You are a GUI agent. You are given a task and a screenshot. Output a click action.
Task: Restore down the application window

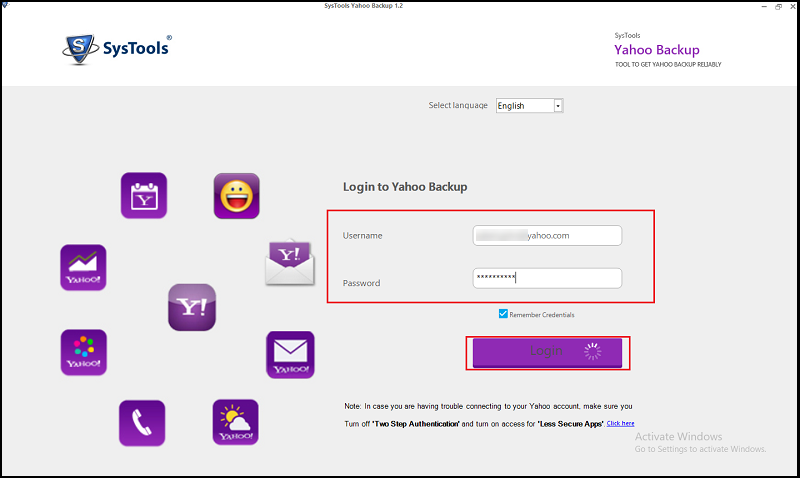(779, 7)
